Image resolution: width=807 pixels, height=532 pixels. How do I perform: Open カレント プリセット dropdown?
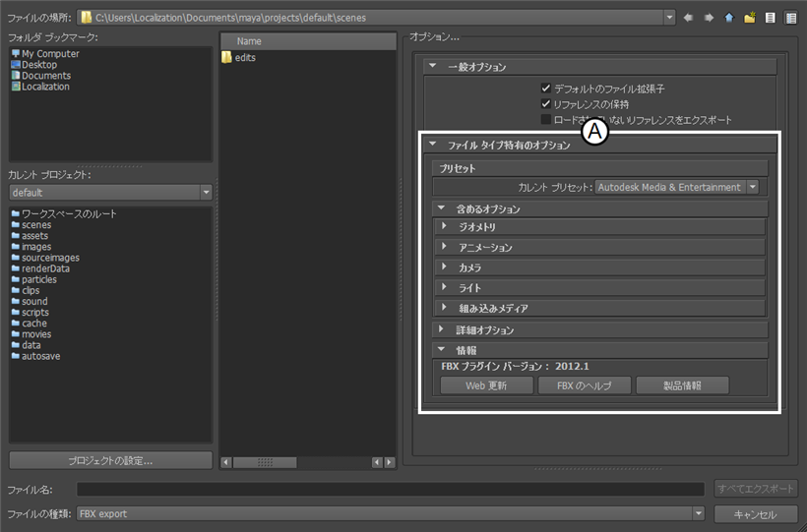(x=753, y=187)
